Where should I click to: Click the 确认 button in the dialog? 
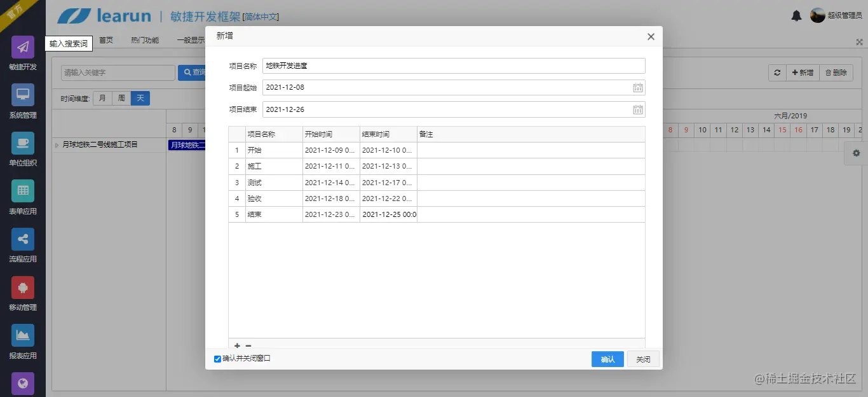coord(607,359)
